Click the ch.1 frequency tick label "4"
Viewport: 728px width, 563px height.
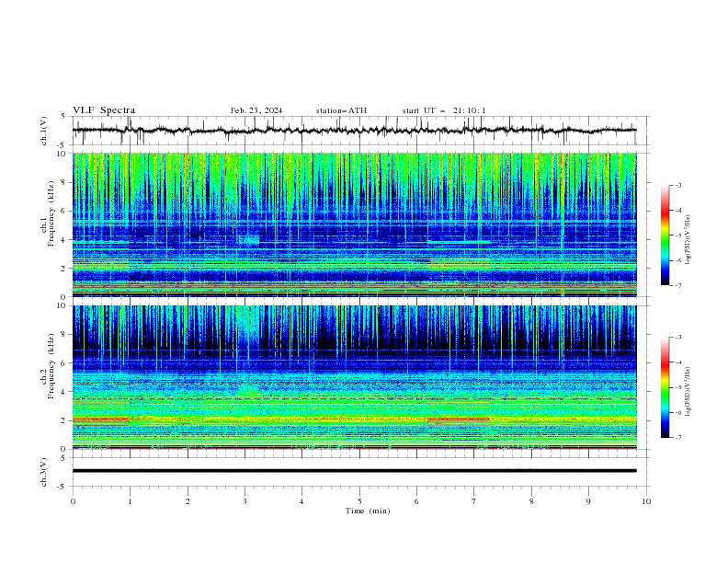(x=64, y=240)
